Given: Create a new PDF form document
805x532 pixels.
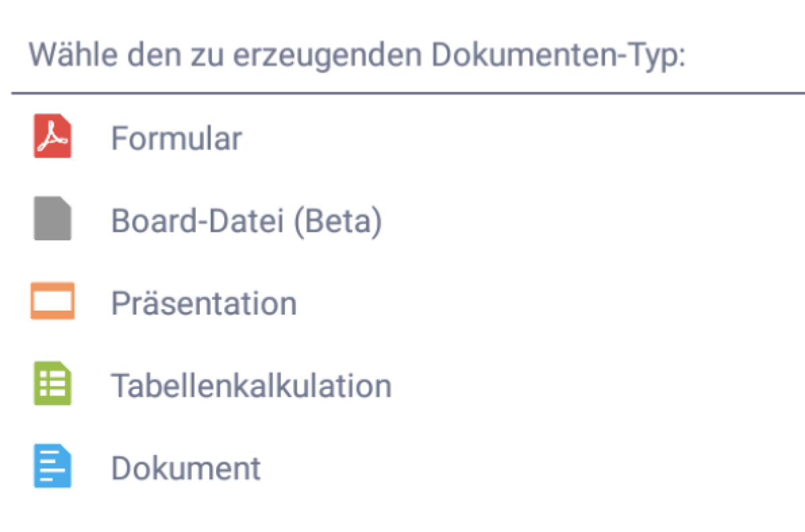Looking at the screenshot, I should click(x=176, y=139).
